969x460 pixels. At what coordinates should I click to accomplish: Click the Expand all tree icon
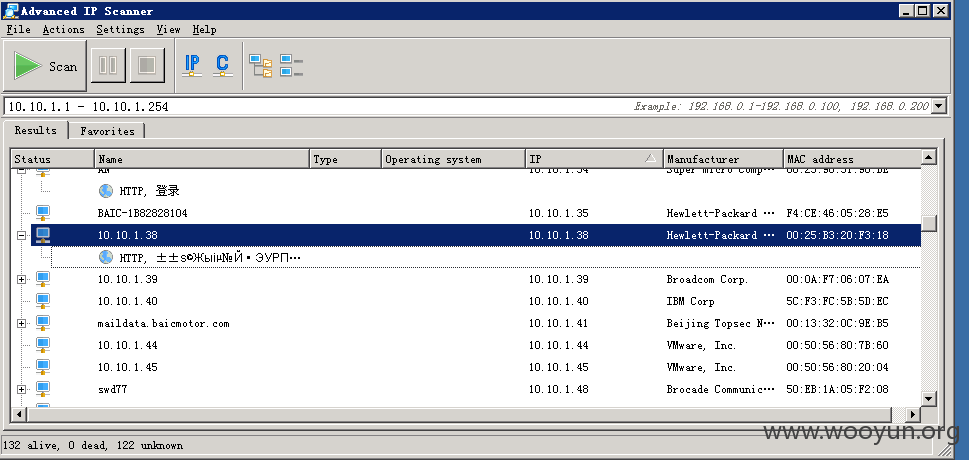261,66
